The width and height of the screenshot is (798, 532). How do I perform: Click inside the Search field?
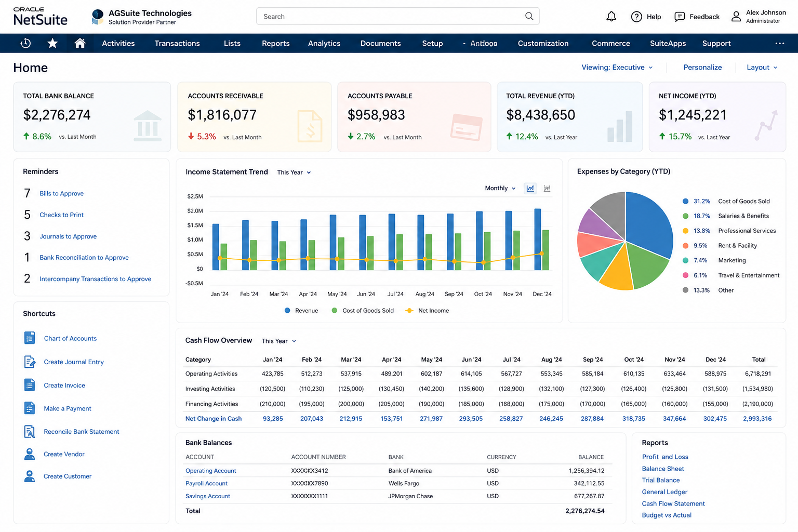[397, 16]
